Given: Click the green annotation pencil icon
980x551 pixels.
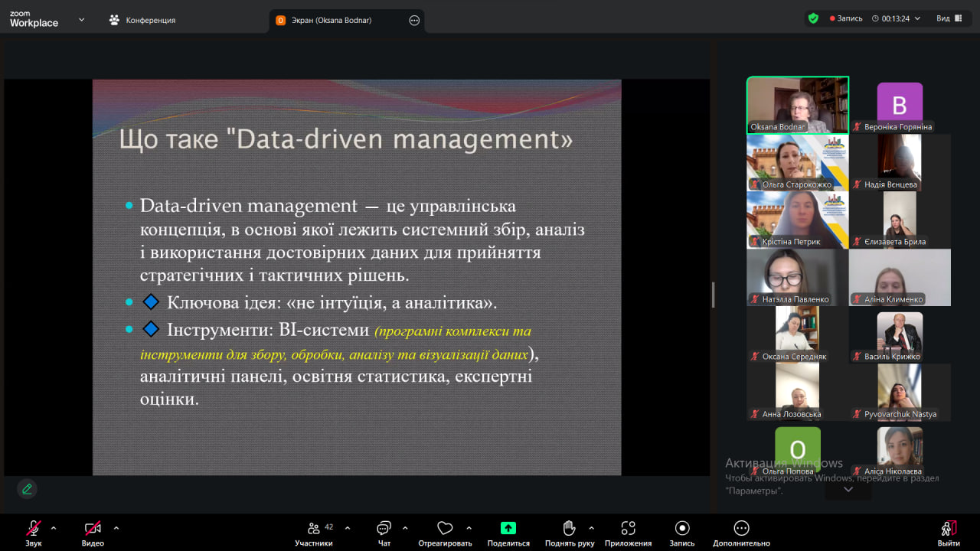Looking at the screenshot, I should coord(27,488).
